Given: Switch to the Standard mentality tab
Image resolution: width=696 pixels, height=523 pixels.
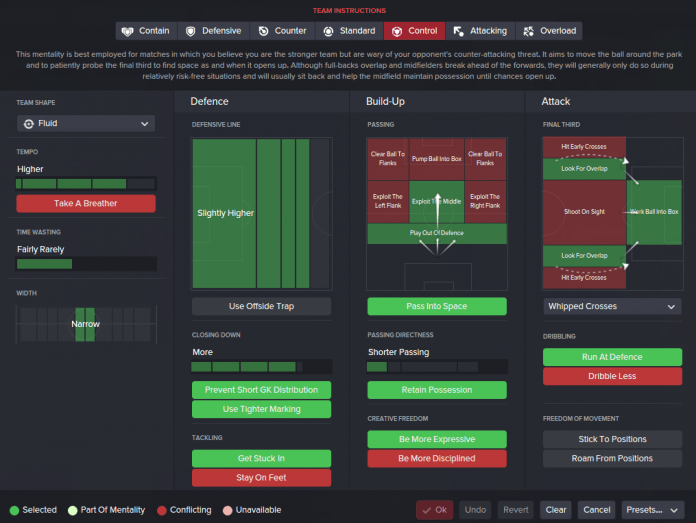Looking at the screenshot, I should coord(349,31).
